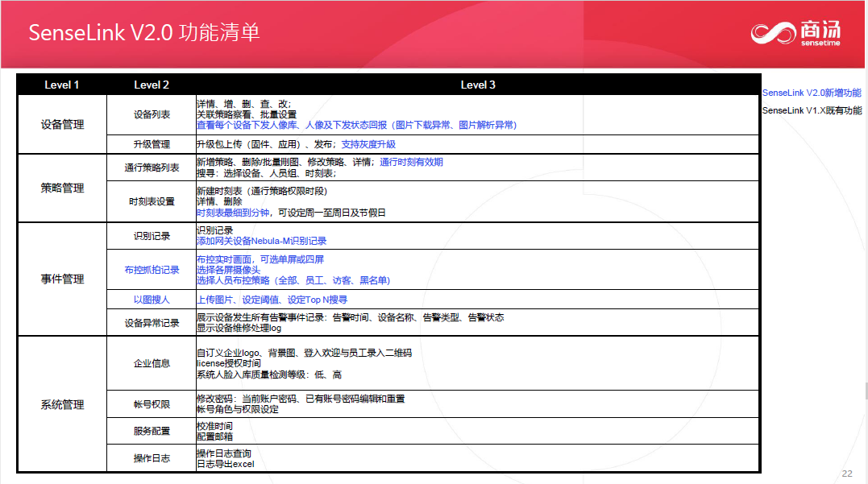This screenshot has width=868, height=484.
Task: Click the 系统管理 cell
Action: [x=62, y=404]
